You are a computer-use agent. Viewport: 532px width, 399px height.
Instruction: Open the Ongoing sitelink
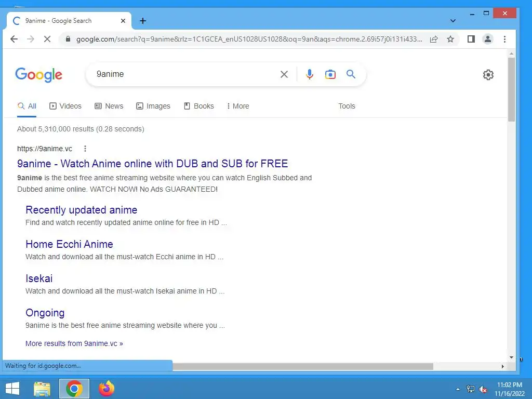[45, 313]
